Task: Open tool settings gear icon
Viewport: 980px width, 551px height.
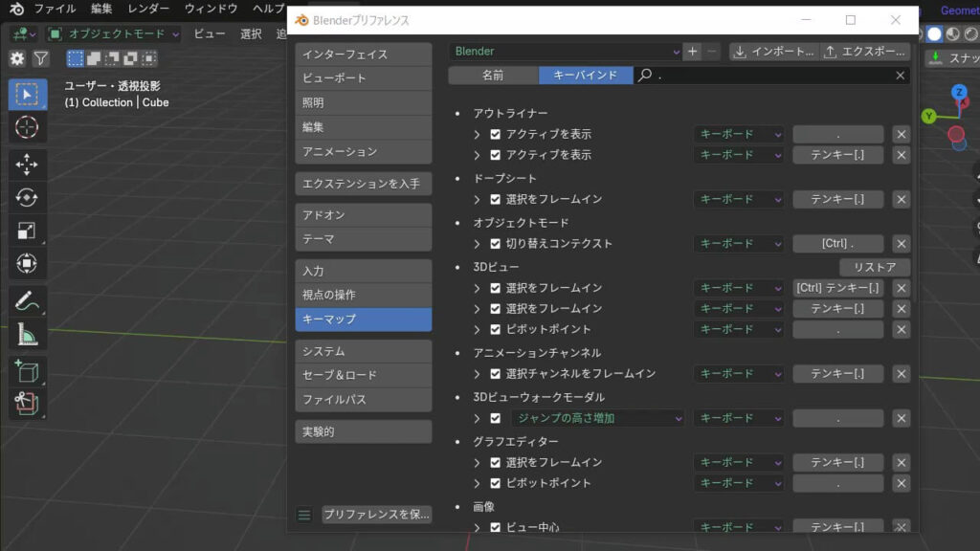Action: coord(17,58)
